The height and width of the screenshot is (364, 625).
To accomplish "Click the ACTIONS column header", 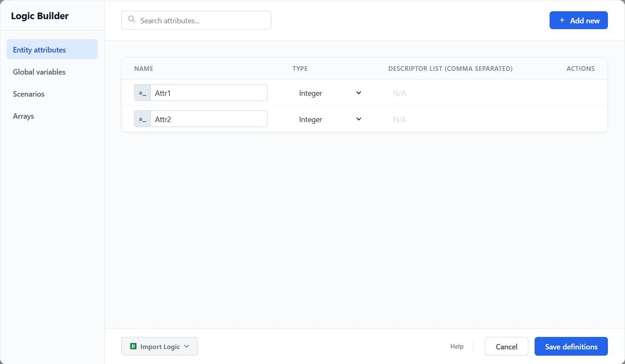I will [x=580, y=68].
